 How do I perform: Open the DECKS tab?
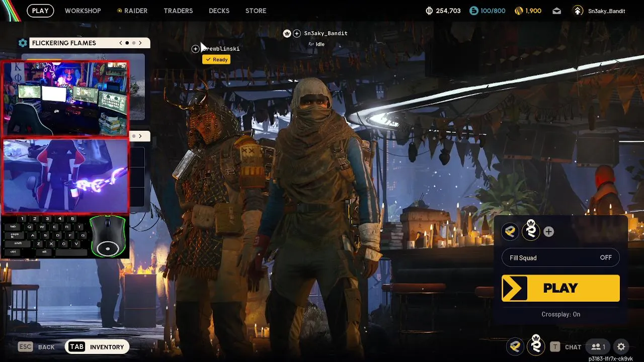click(219, 11)
